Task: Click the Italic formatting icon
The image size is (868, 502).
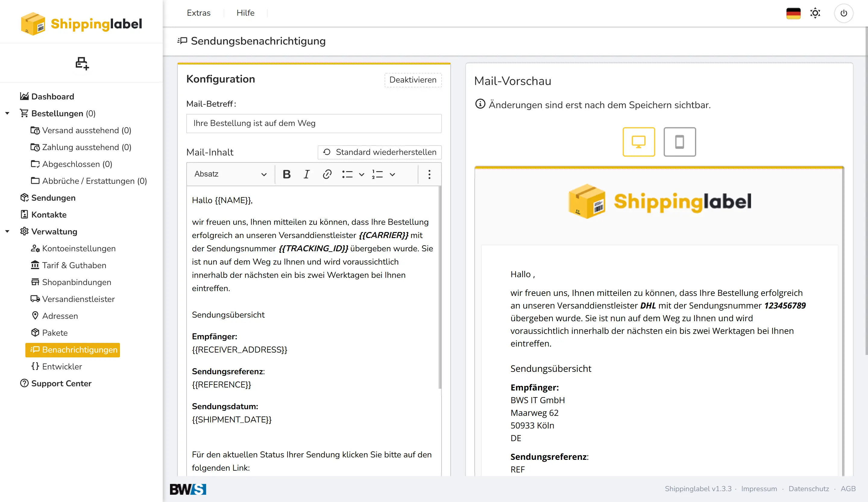Action: pos(306,174)
